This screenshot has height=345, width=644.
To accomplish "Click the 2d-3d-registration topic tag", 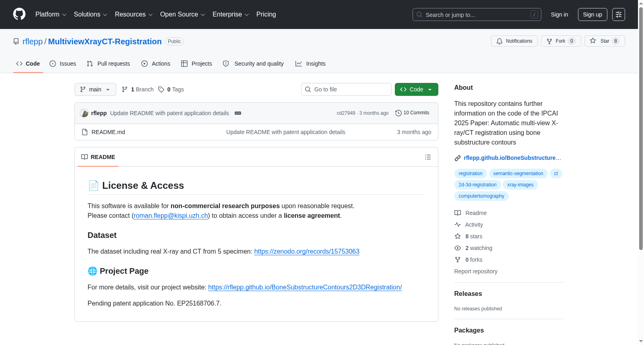I will (478, 185).
